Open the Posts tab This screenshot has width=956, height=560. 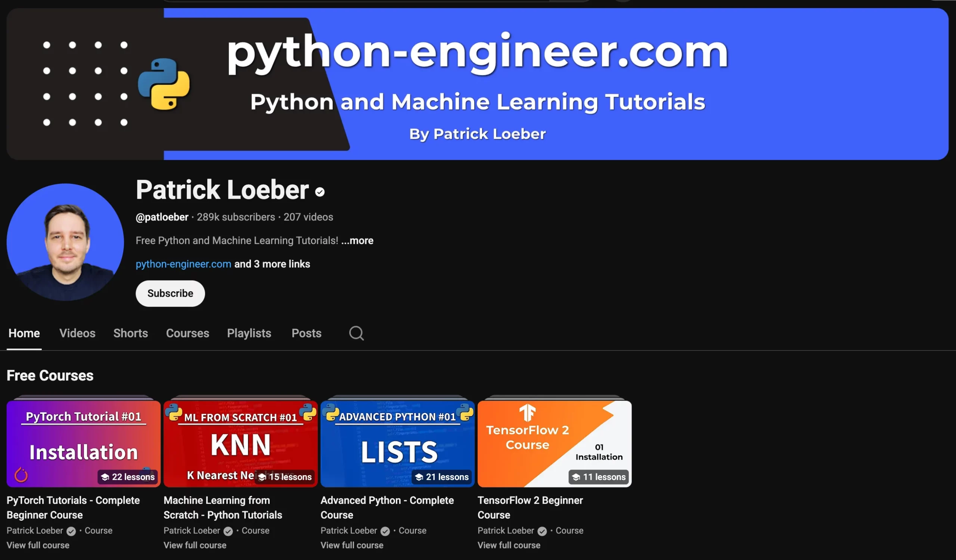[x=306, y=333]
